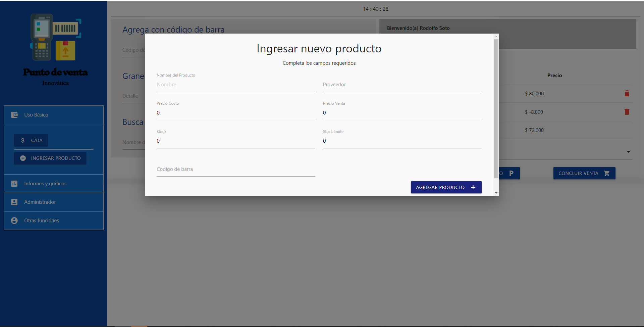Viewport: 644px width, 327px height.
Task: Click the chart icon beside Informes y gráficos
Action: [14, 184]
